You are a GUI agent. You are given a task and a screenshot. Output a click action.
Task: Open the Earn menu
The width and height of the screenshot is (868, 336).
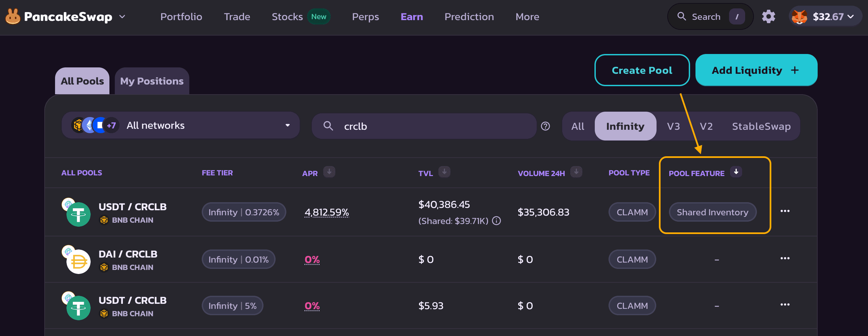pos(412,16)
